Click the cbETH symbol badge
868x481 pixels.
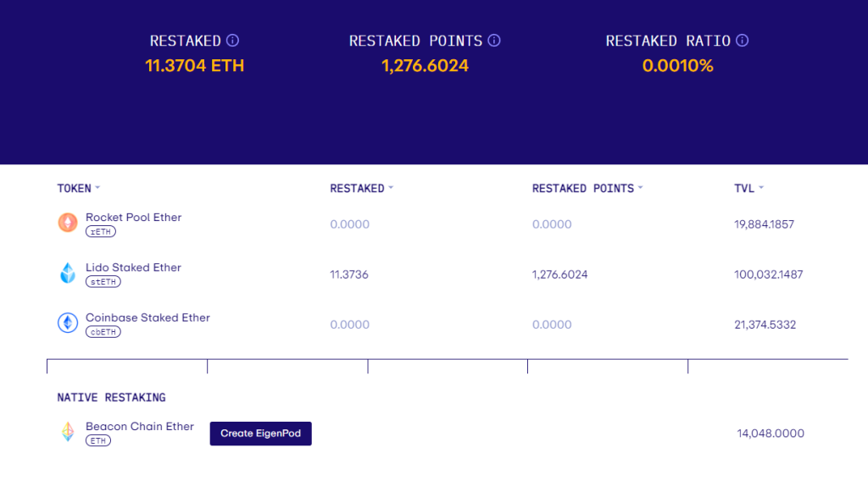pyautogui.click(x=103, y=332)
